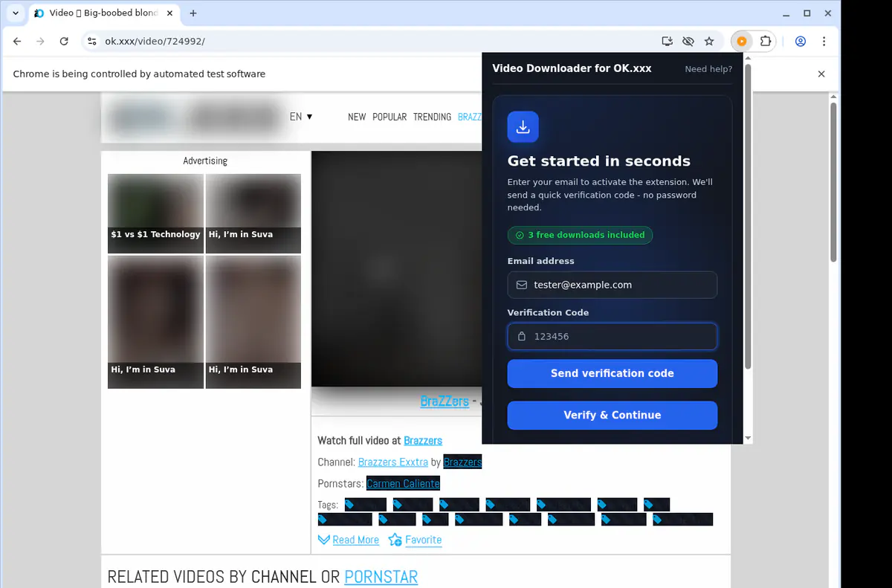Open the Chrome profile avatar
Screen dimensions: 892x588
click(x=801, y=42)
